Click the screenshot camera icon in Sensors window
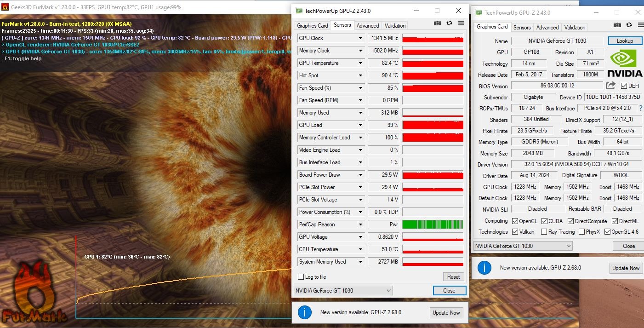The height and width of the screenshot is (328, 644). tap(438, 23)
